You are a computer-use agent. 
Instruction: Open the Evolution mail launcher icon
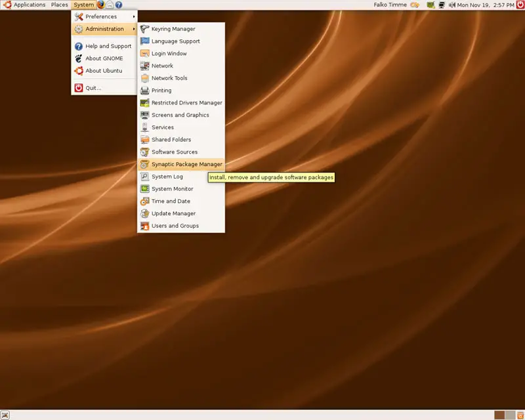click(x=110, y=5)
